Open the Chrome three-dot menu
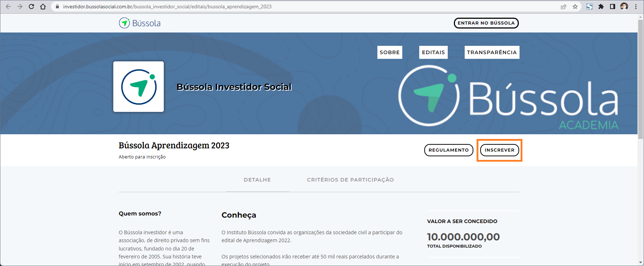 [x=636, y=6]
